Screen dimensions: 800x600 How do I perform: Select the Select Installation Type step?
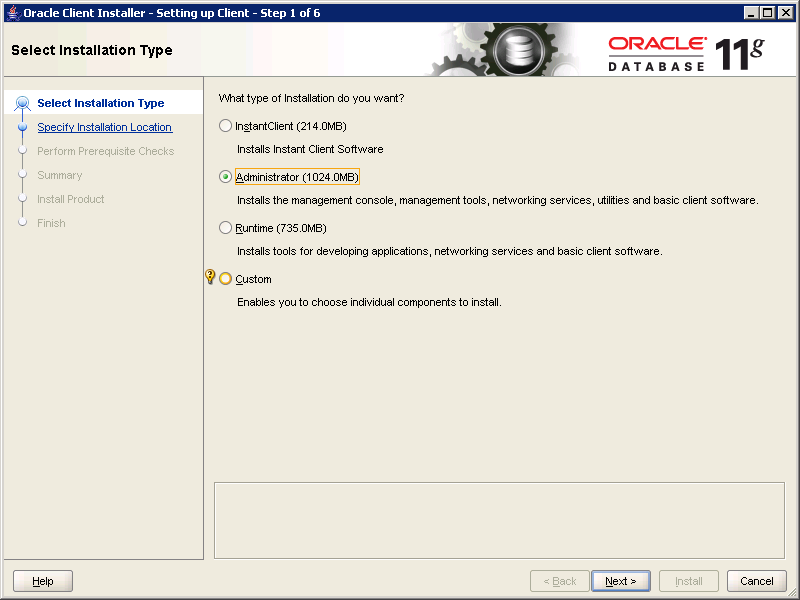click(100, 103)
